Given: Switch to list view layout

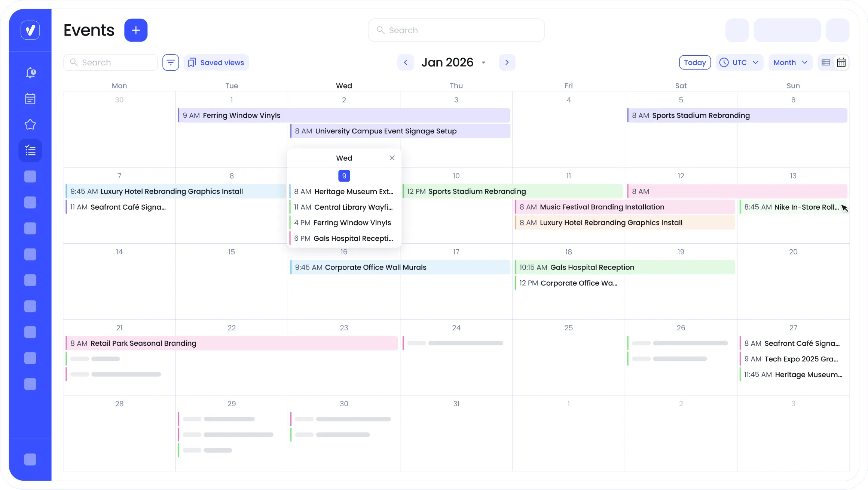Looking at the screenshot, I should click(826, 62).
